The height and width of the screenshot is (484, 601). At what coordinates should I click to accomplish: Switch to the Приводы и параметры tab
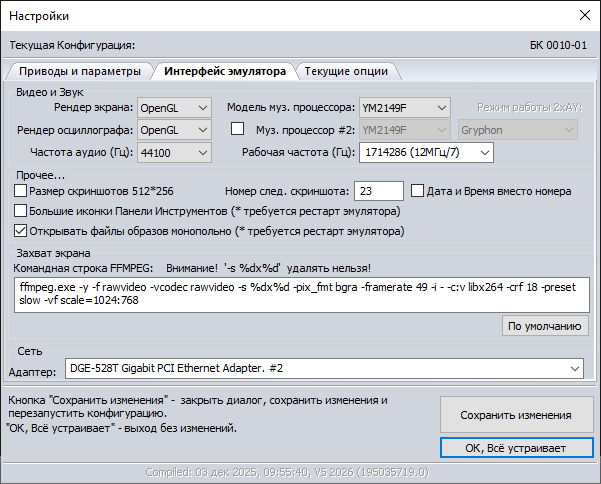pyautogui.click(x=79, y=71)
